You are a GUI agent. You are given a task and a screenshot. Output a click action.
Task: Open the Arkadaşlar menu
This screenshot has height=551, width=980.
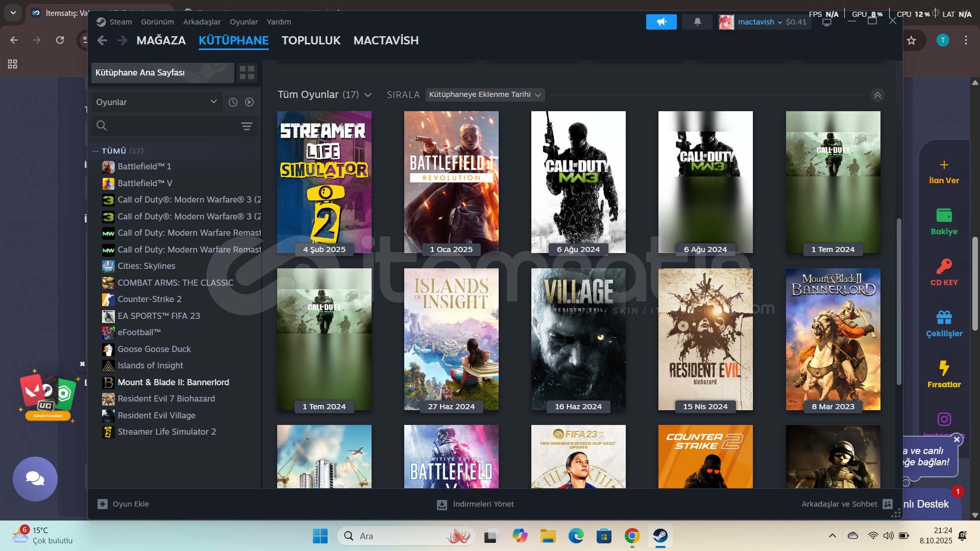point(202,22)
